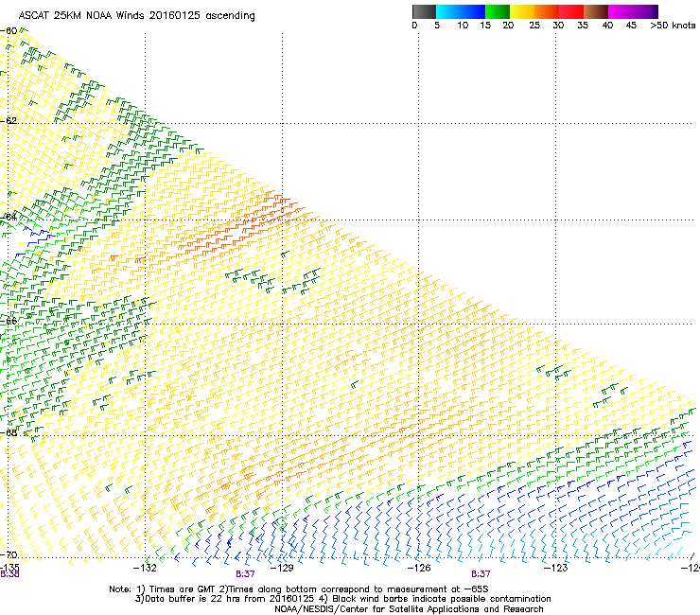Click the 'Times are GMT' note line
Screen dimensions: 700x615
(299, 589)
